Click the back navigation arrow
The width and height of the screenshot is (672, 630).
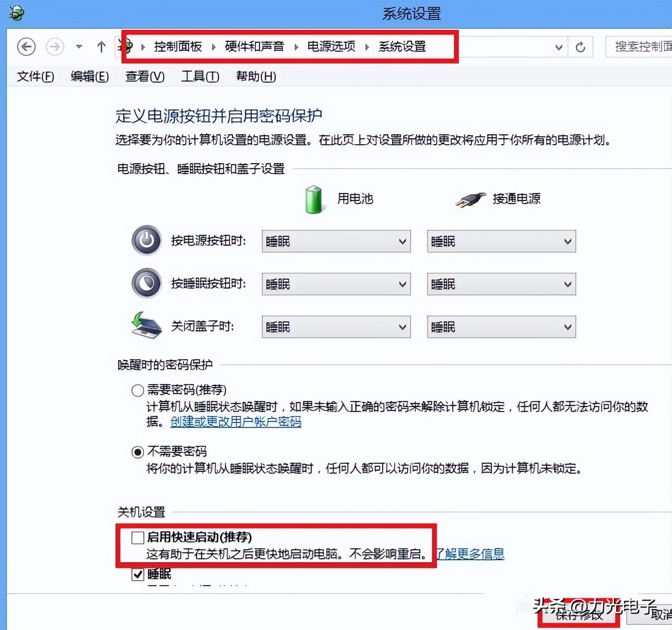tap(26, 46)
